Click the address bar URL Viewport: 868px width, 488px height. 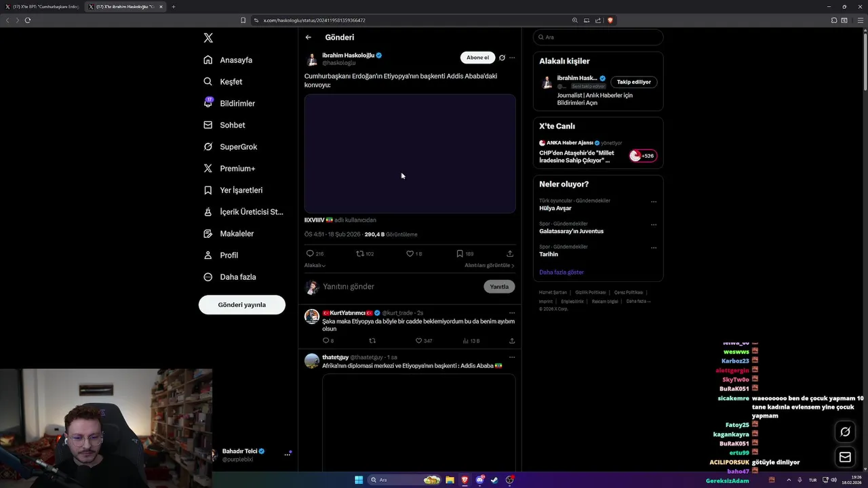click(x=314, y=20)
